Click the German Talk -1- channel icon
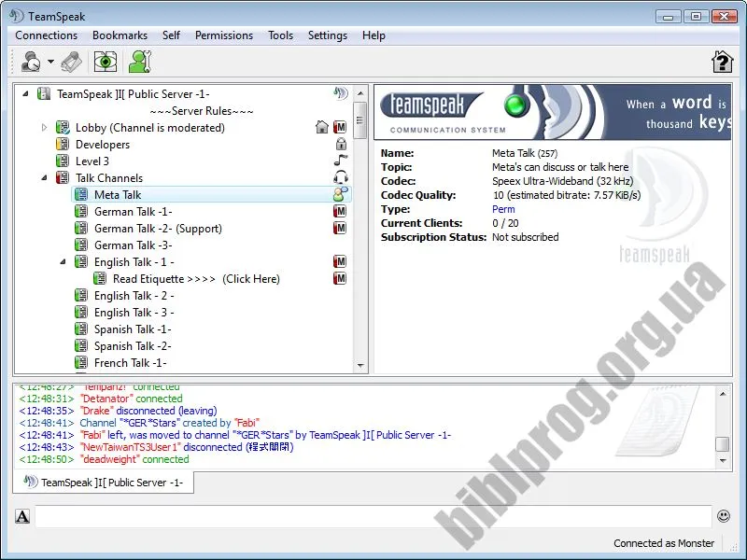The width and height of the screenshot is (747, 560). (81, 211)
